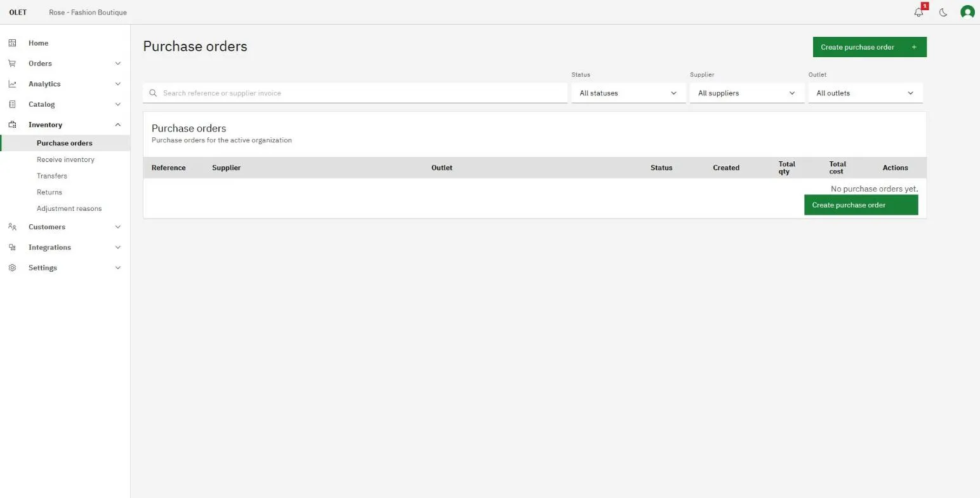Click the Integrations sidebar icon
This screenshot has height=498, width=980.
coord(12,247)
